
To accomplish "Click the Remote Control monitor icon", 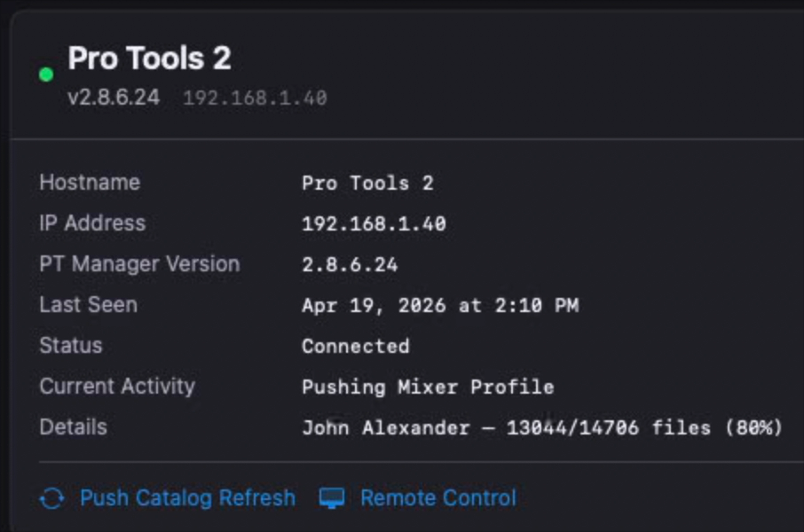I will point(332,498).
